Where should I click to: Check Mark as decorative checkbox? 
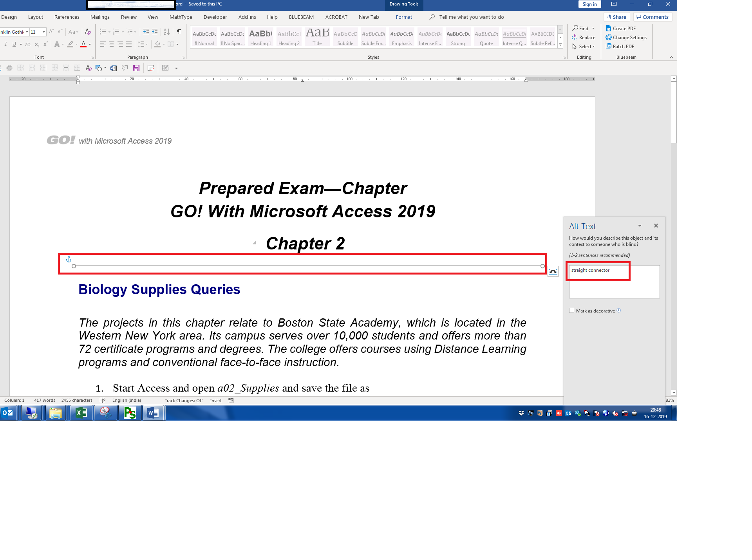572,311
